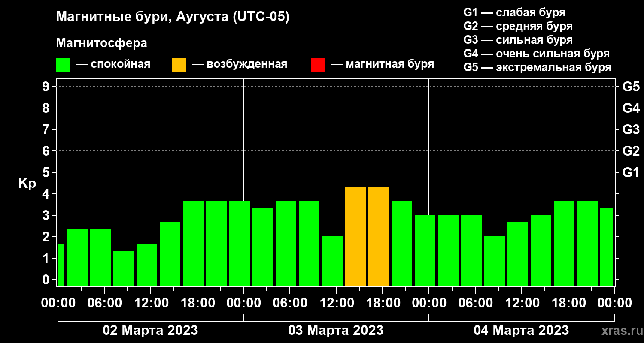Click the '00:00' label where 02 Марта 2023 begins
This screenshot has height=343, width=644.
tap(58, 303)
